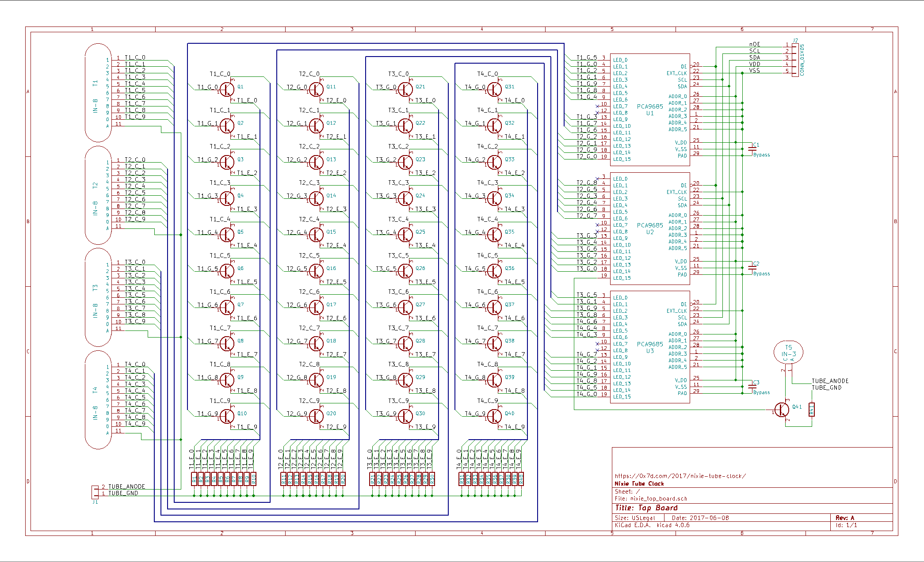The image size is (924, 562).
Task: Select transistor Q27 symbol
Action: [406, 307]
